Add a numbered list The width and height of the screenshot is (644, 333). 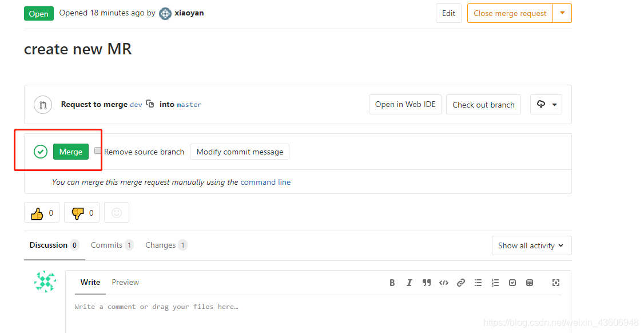click(x=495, y=283)
